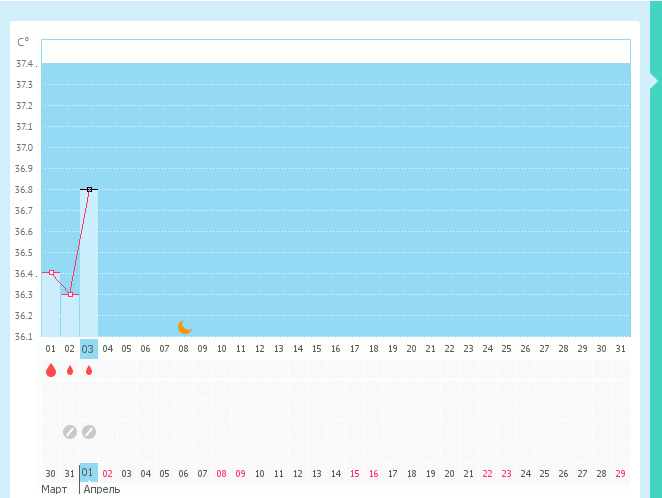Click the blood drop under cycle day 02

coord(70,370)
